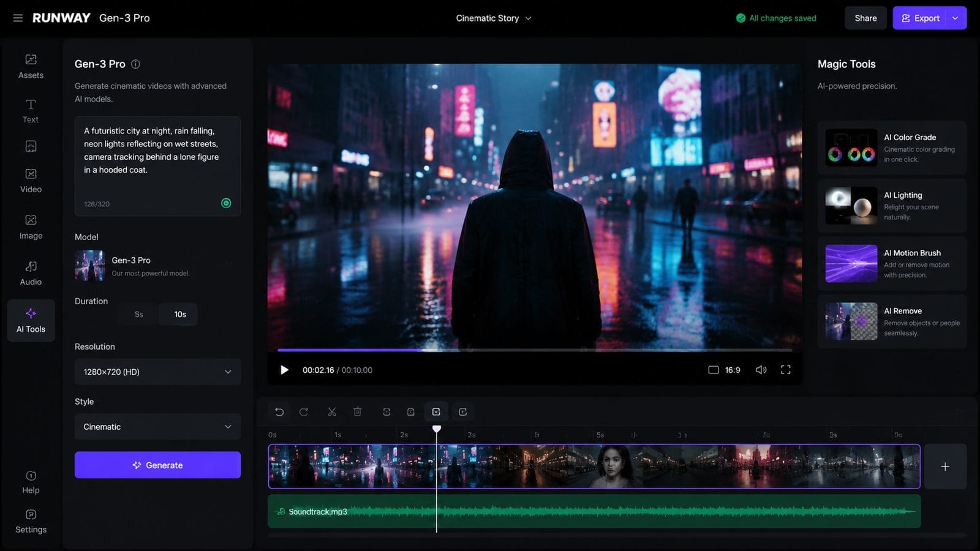Click the redo icon in timeline toolbar
Screen dimensions: 980x551
[304, 412]
